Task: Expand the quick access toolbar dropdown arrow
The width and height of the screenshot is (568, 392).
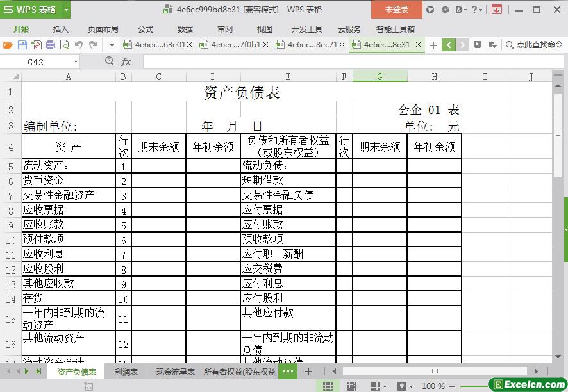Action: coord(112,45)
